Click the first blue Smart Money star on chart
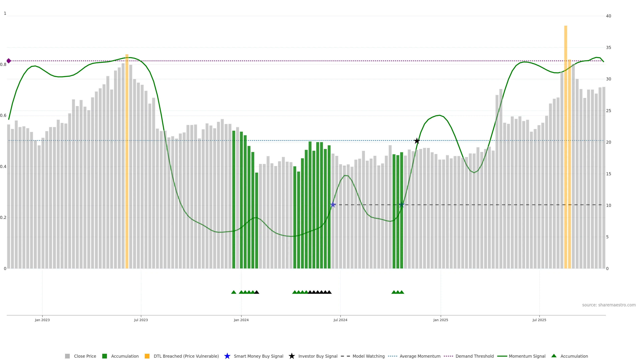644x362 pixels. 333,205
